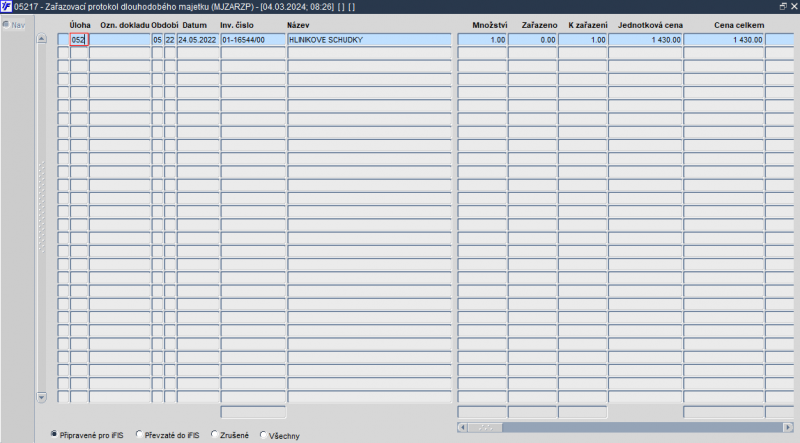Click the Jednotková cena value 1 430.00

tap(645, 40)
